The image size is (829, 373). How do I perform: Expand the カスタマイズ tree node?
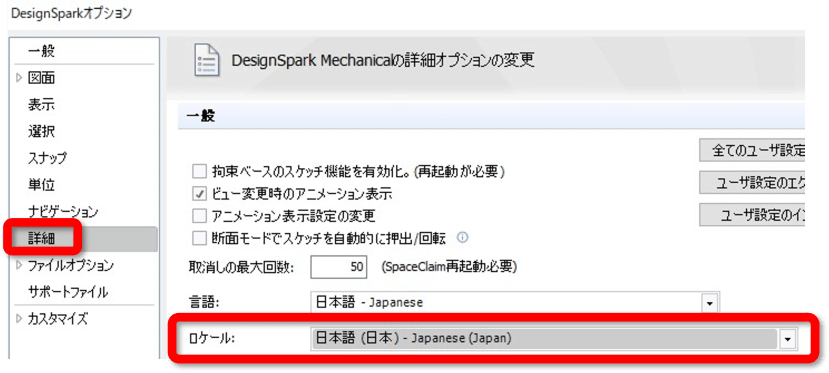(20, 319)
